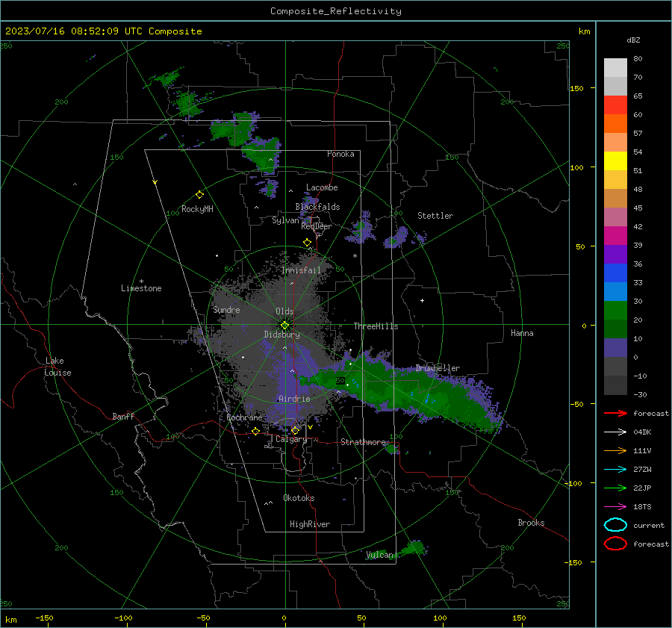
Task: Select the white 04DK arrow legend icon
Action: 615,432
